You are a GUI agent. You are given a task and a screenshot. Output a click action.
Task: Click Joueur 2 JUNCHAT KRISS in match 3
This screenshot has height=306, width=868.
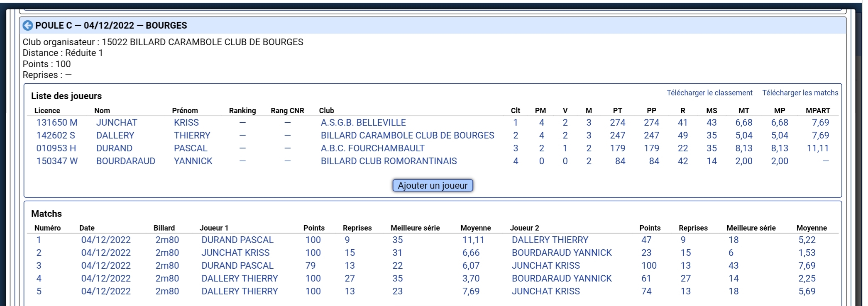pos(546,266)
